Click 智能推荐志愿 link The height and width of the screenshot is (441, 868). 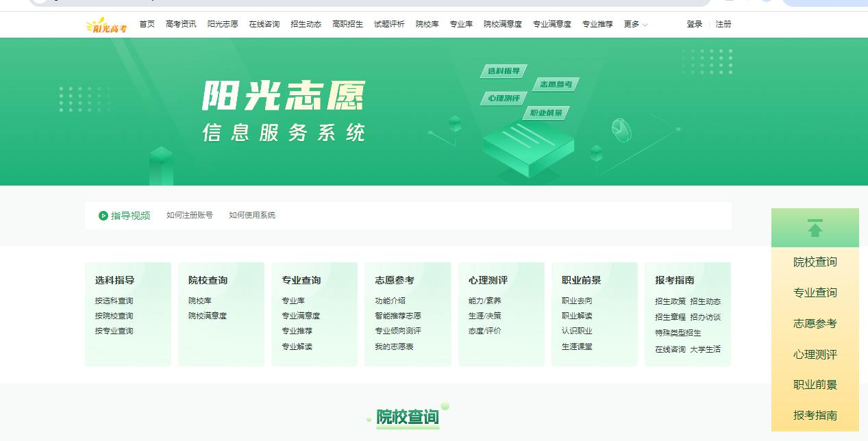(x=398, y=316)
